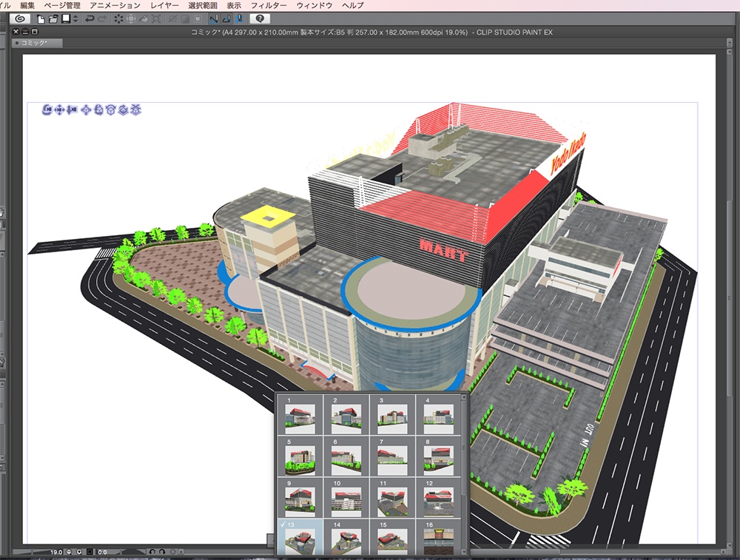Select the コミック* canvas tab

point(37,43)
